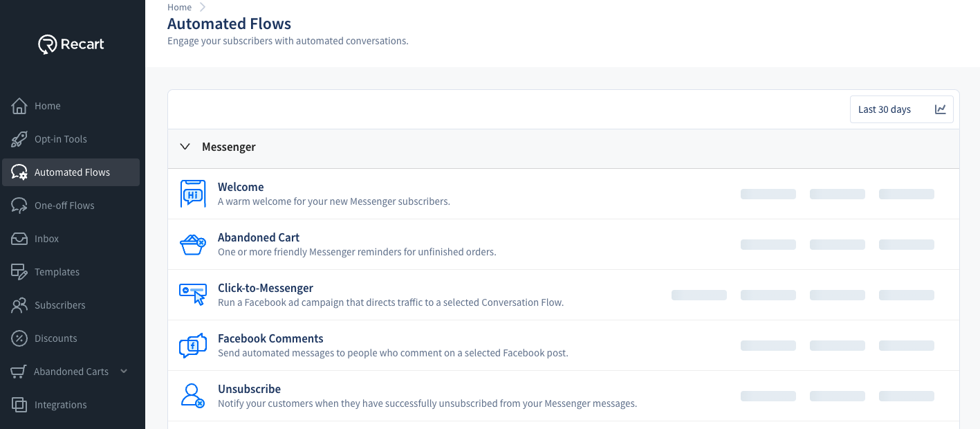Screen dimensions: 980x429
Task: Click the Inbox tray icon
Action: coord(19,239)
